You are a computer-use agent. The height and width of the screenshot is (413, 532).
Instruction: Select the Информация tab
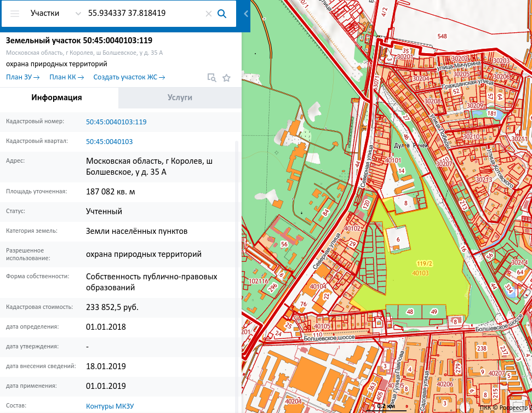click(x=56, y=97)
